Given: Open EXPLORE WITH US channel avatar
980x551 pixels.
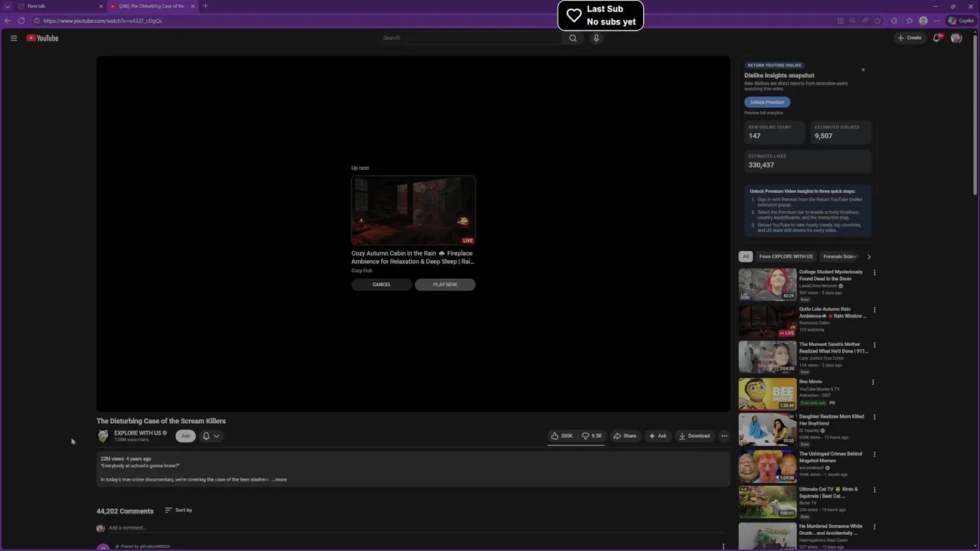Looking at the screenshot, I should coord(103,436).
